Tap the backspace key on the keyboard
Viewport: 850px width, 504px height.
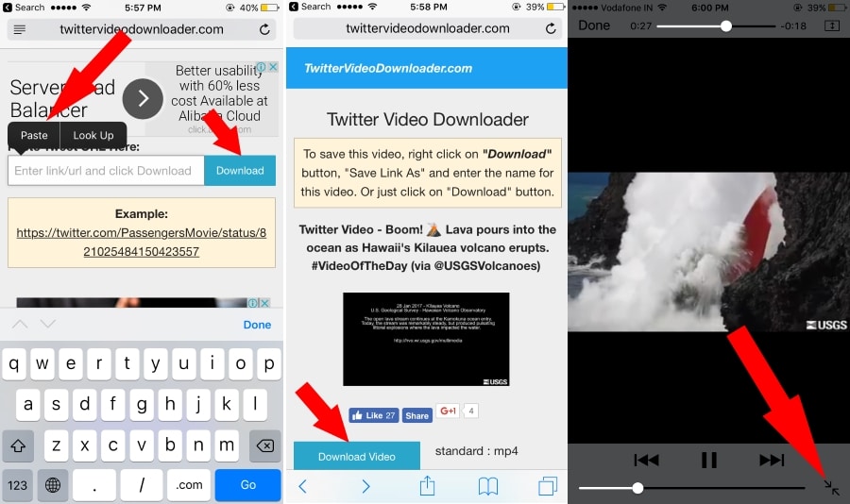(x=265, y=445)
